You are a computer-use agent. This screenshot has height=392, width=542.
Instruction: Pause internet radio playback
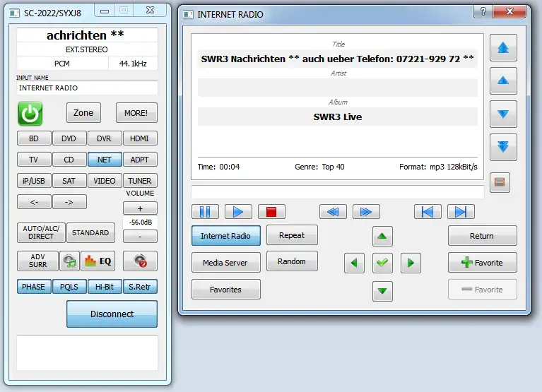[205, 212]
